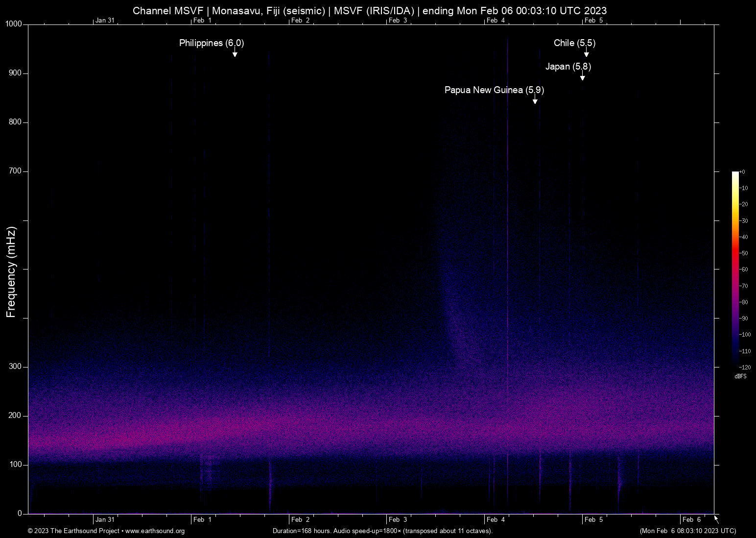Click the Channel MSVF chart title
Image resolution: width=756 pixels, height=538 pixels.
tap(370, 10)
